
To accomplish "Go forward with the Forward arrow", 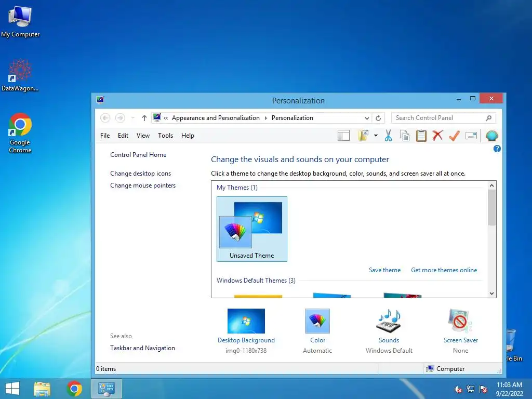I will pyautogui.click(x=120, y=118).
